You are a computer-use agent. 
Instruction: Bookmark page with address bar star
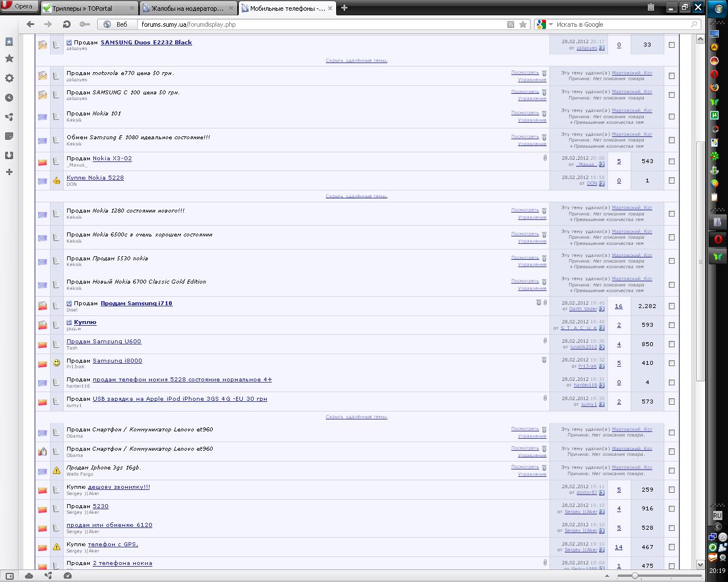(x=523, y=24)
